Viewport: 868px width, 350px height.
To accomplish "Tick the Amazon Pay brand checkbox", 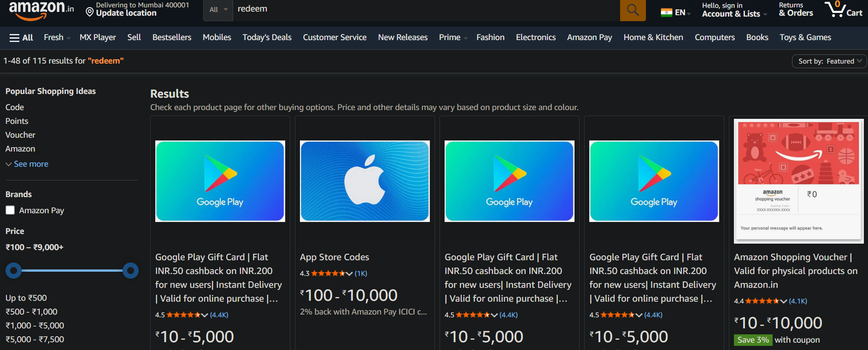I will click(10, 210).
